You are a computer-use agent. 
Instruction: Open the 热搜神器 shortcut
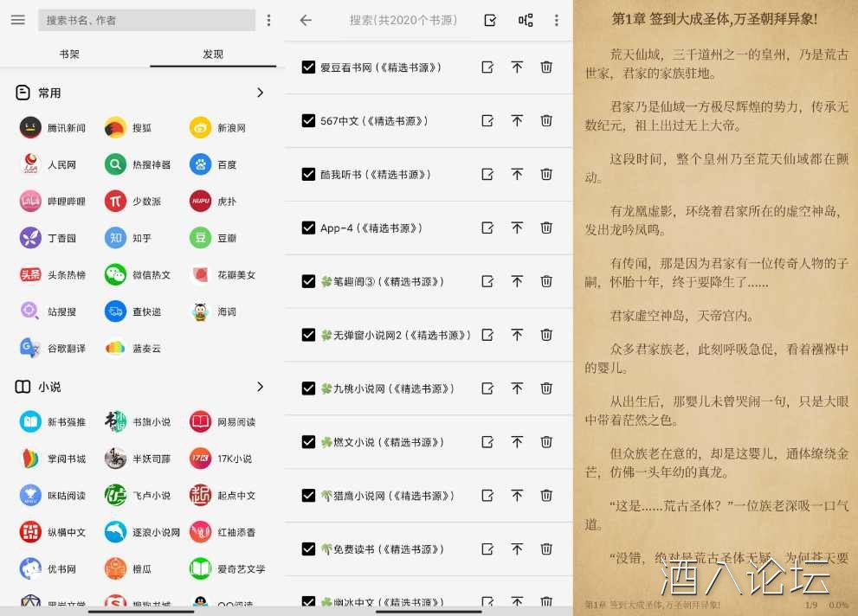[x=138, y=164]
